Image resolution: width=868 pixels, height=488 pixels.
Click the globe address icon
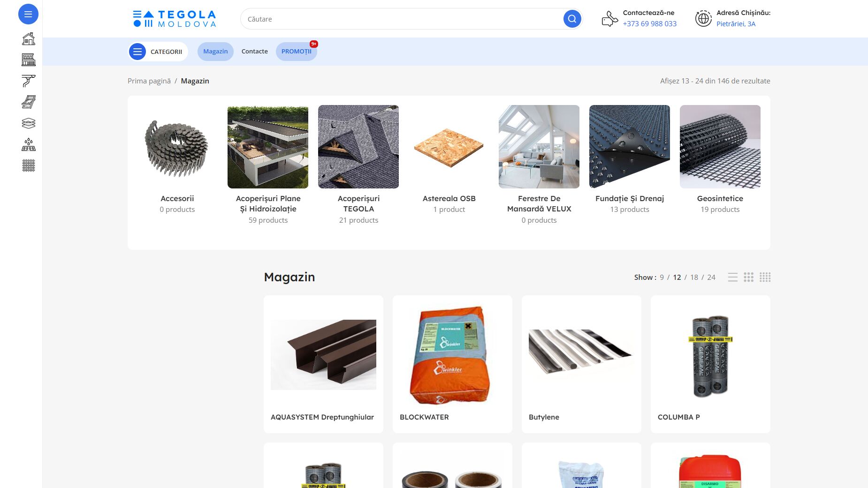tap(703, 19)
